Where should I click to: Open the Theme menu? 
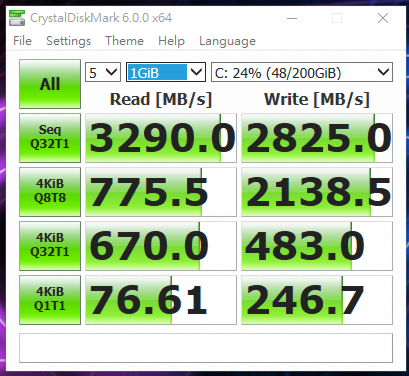point(124,41)
